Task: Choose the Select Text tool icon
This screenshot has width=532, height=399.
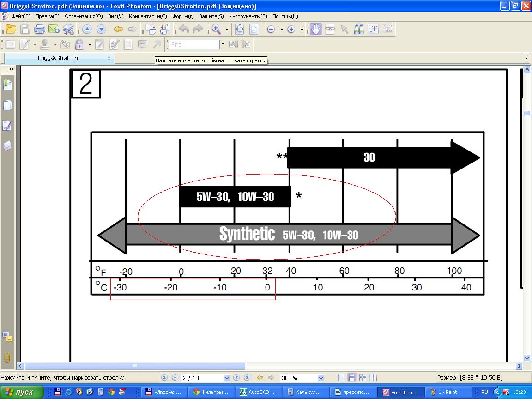Action: click(x=373, y=29)
